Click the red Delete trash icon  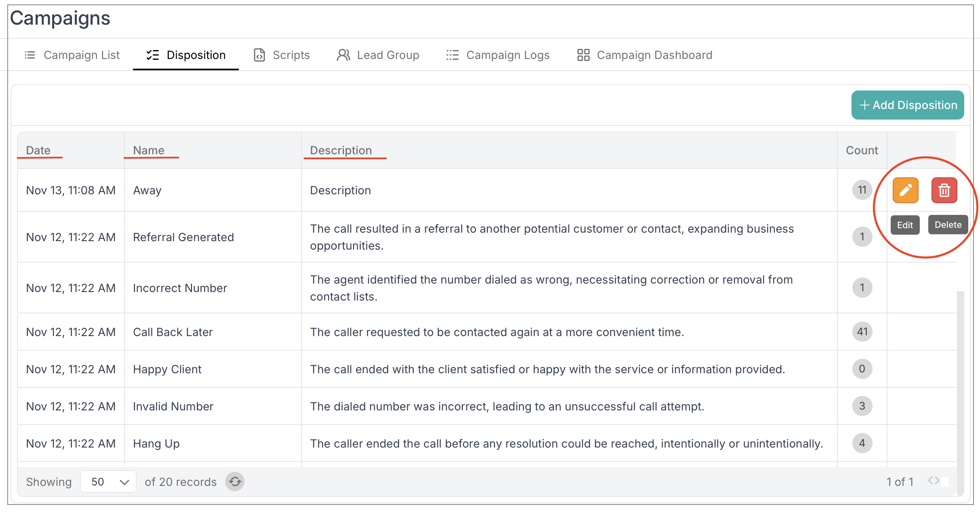[944, 190]
